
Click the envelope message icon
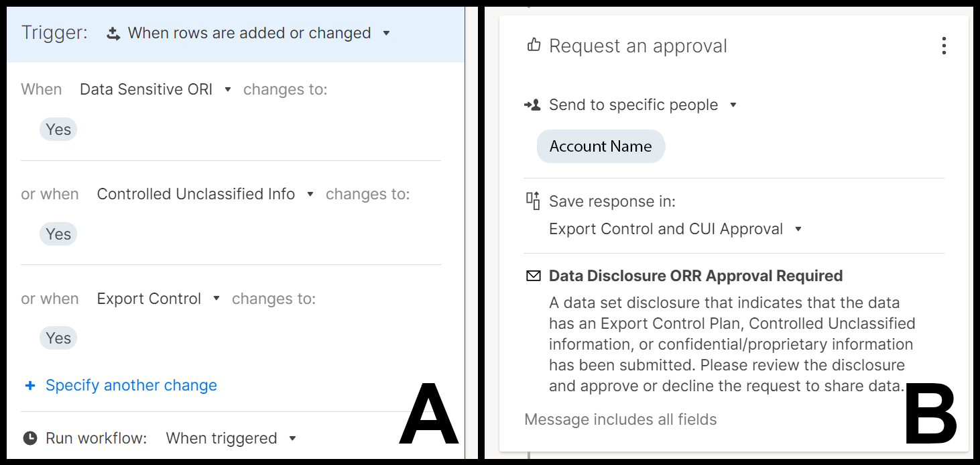pyautogui.click(x=534, y=276)
